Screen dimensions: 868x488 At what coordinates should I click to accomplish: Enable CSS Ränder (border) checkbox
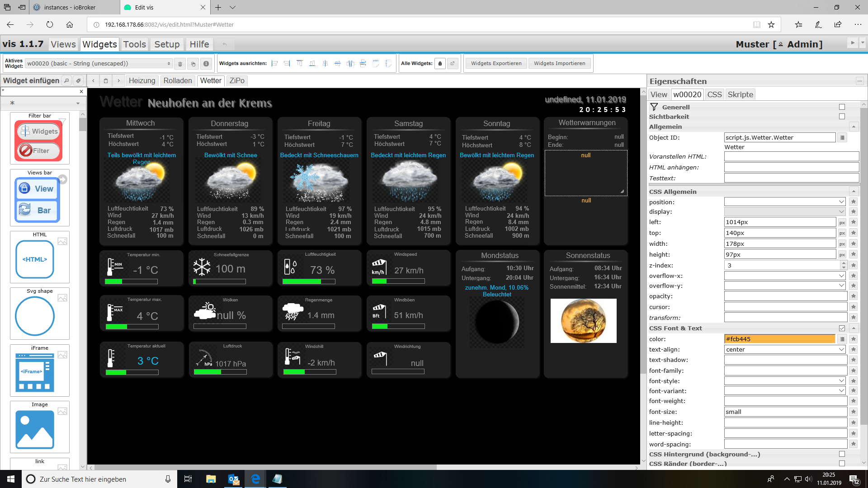pos(842,464)
